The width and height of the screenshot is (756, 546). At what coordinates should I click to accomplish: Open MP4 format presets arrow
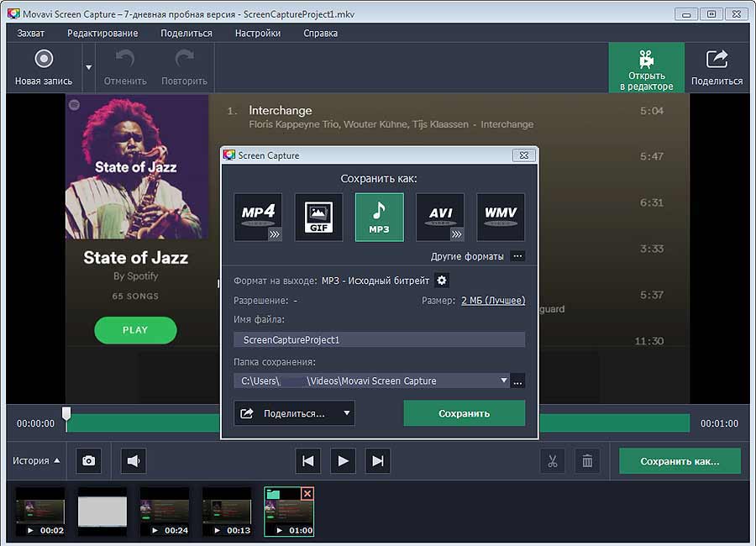click(x=275, y=234)
